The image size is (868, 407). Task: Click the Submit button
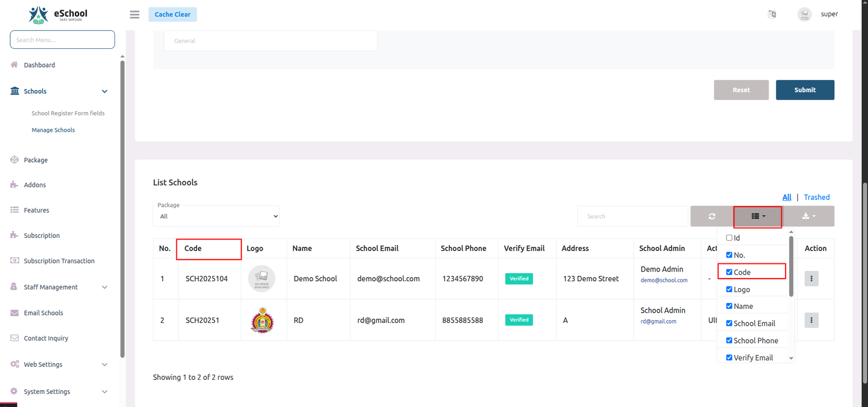[805, 90]
